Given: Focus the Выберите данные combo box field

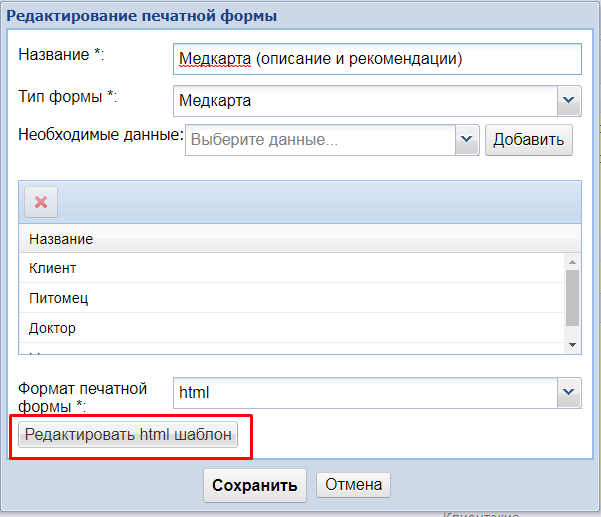Looking at the screenshot, I should click(x=320, y=140).
